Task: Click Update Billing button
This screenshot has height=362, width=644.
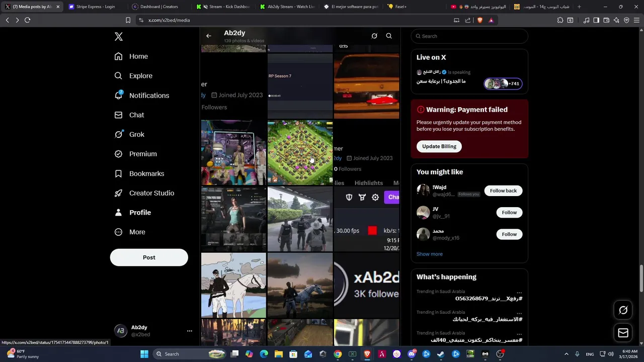Action: pos(439,146)
